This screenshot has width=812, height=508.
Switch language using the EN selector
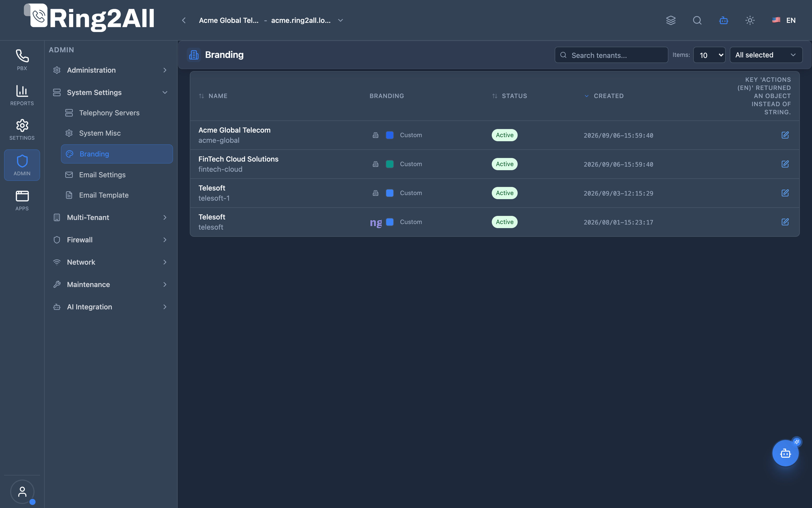784,21
